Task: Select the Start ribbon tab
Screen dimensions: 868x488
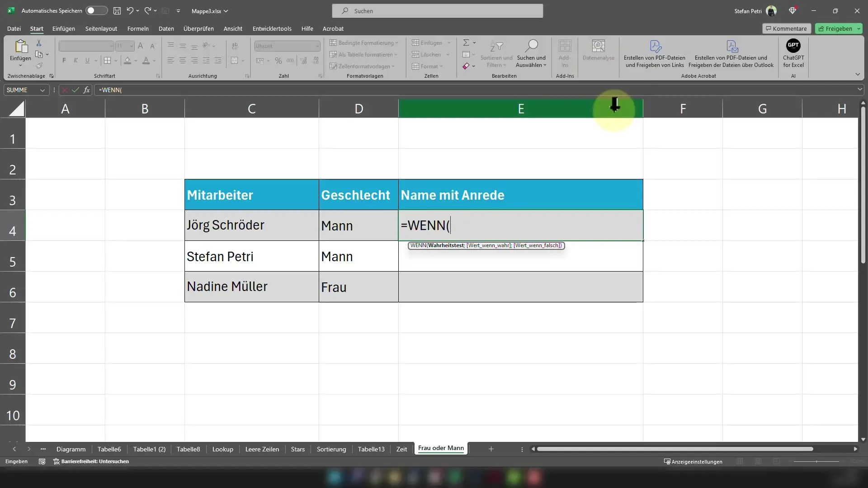Action: tap(36, 28)
